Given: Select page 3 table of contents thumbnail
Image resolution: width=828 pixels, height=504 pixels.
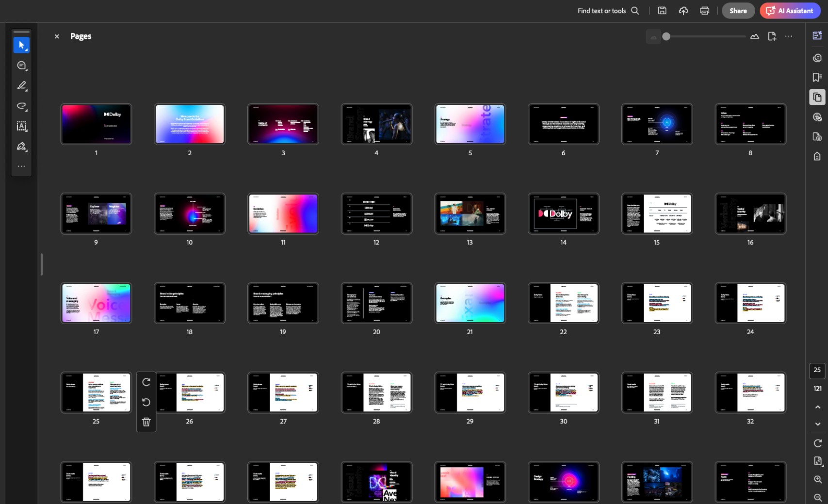Looking at the screenshot, I should [x=283, y=124].
